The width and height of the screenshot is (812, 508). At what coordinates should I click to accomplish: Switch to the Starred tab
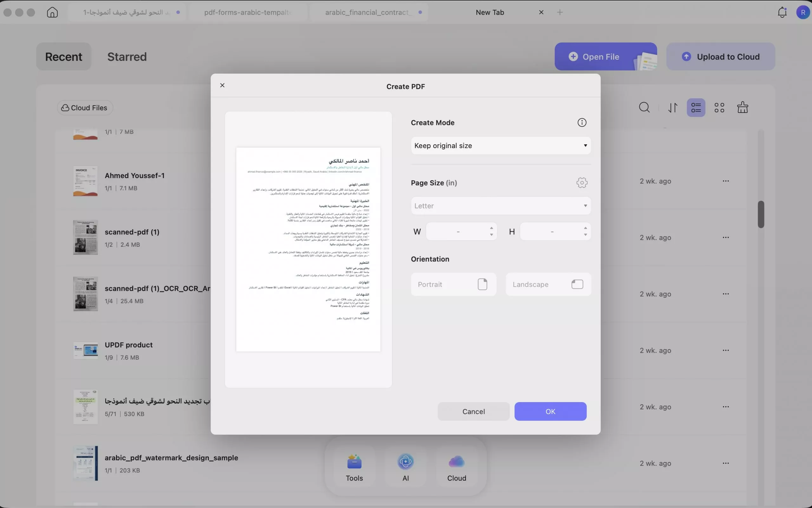(127, 56)
